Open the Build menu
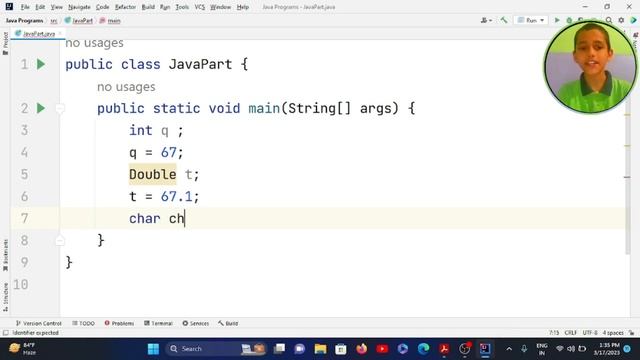 148,7
